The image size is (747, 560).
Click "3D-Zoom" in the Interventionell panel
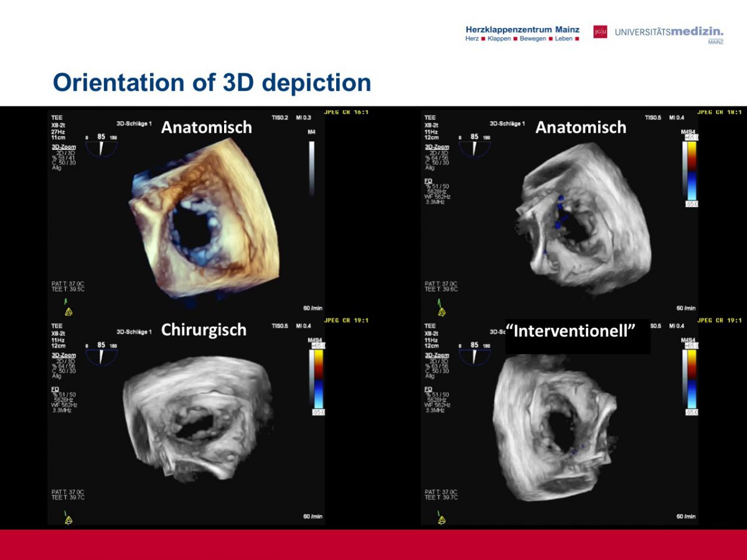pos(436,355)
